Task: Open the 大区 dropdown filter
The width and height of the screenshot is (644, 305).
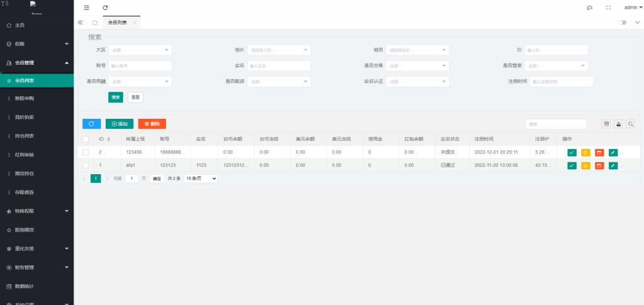Action: [140, 50]
